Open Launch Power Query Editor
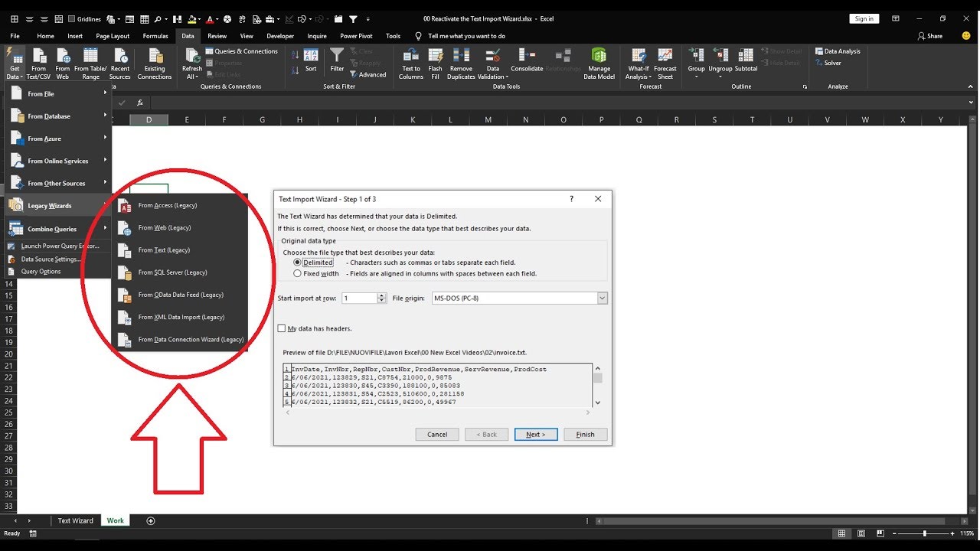 click(x=60, y=246)
